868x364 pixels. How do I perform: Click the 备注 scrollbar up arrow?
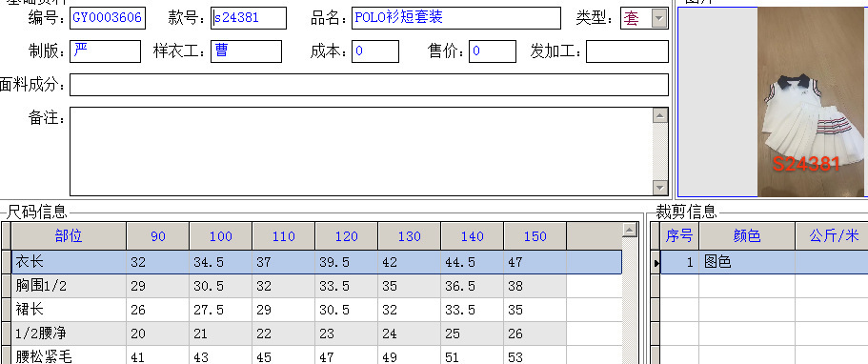[x=660, y=115]
